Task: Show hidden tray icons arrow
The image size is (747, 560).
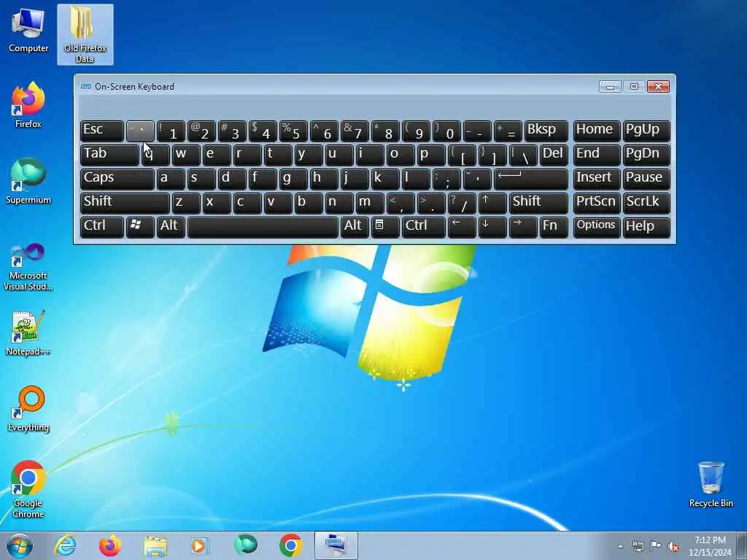Action: click(620, 546)
